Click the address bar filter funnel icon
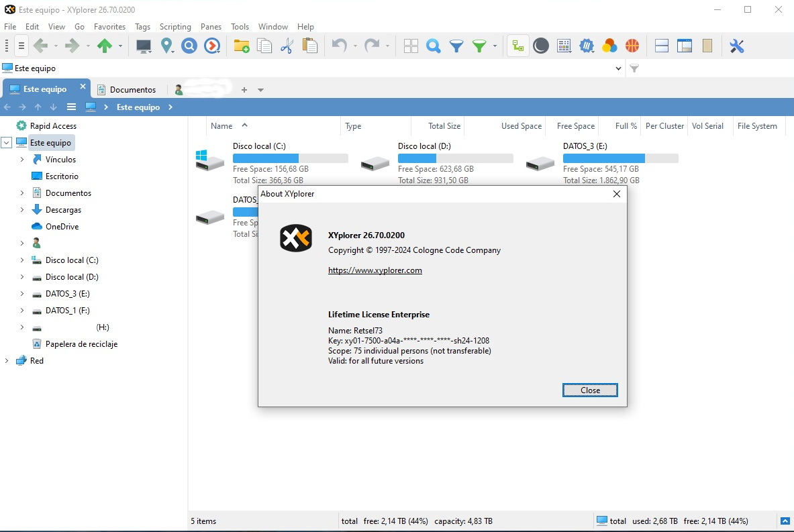 [x=634, y=68]
